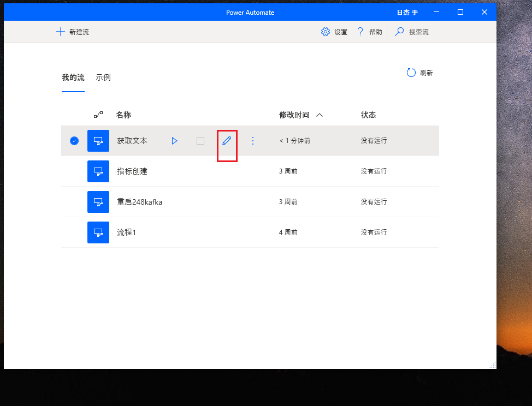Open the user account 日杰 于
This screenshot has height=406, width=532.
407,13
